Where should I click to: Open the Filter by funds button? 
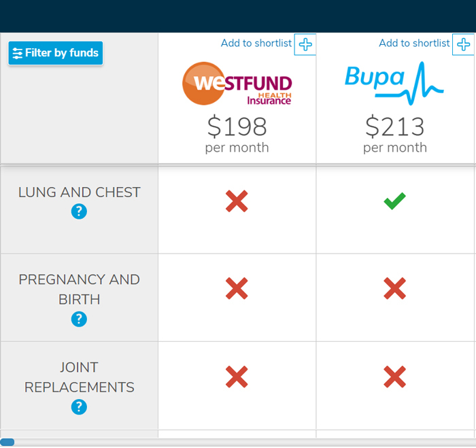click(x=56, y=53)
